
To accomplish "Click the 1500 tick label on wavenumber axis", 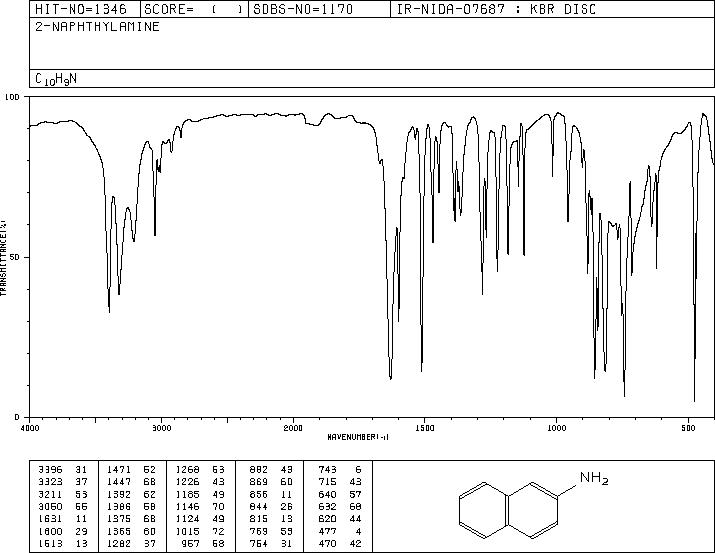I will click(425, 428).
